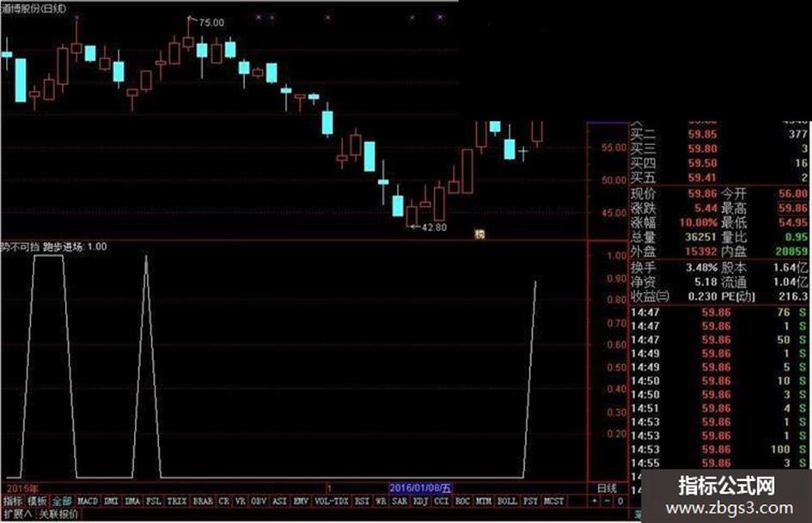Click the 买三 bid price 59.80

[x=703, y=149]
